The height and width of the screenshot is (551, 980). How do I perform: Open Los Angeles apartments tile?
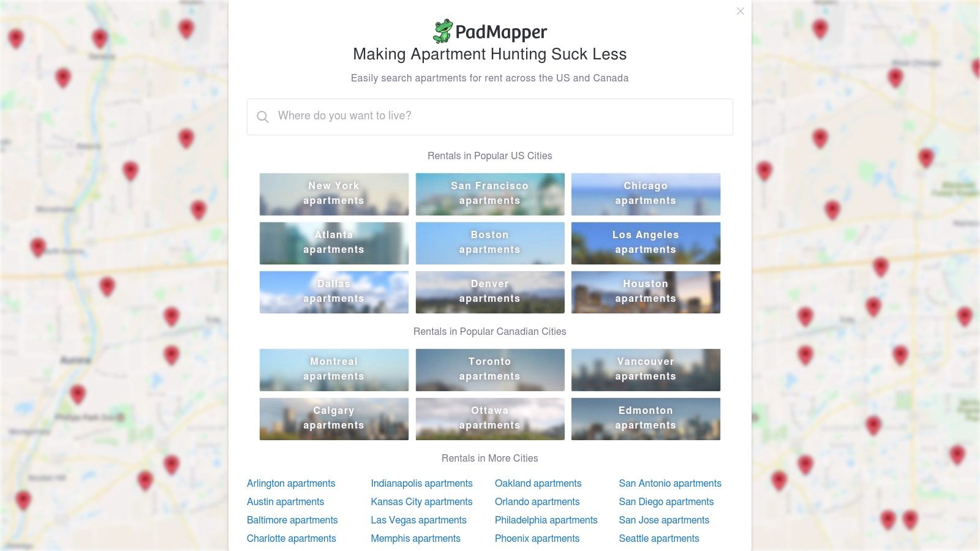click(x=646, y=243)
